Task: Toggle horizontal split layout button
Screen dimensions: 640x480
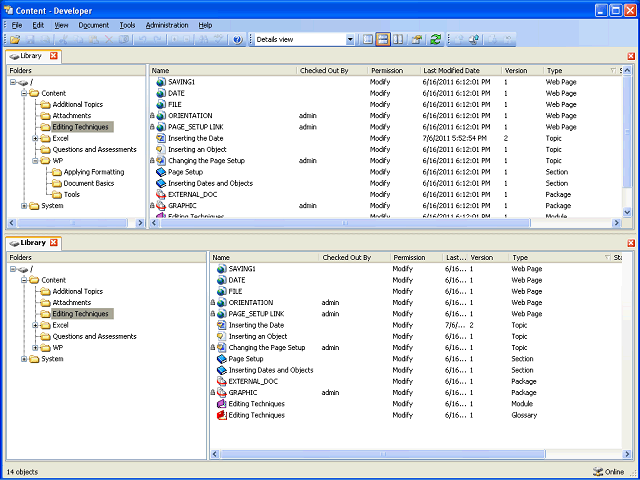Action: pyautogui.click(x=383, y=40)
